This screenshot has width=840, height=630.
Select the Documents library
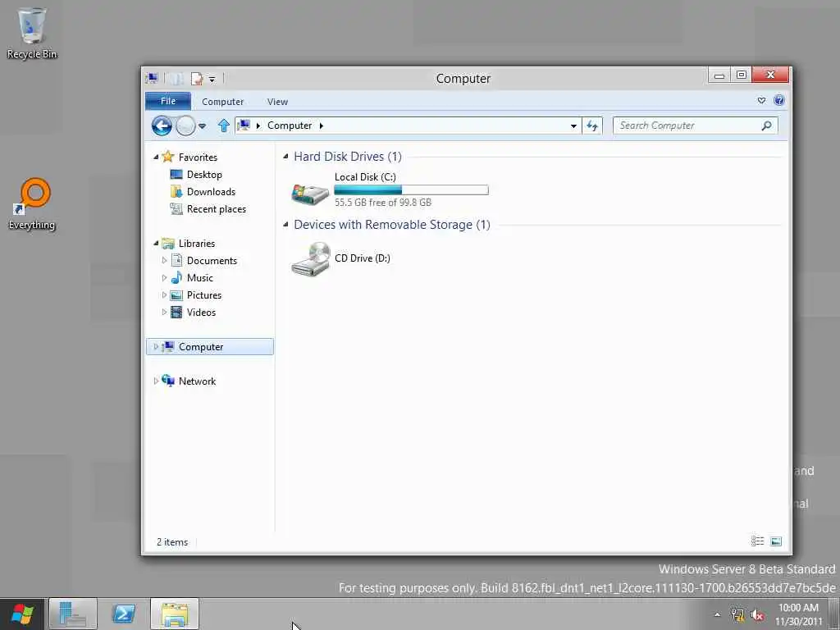(212, 260)
